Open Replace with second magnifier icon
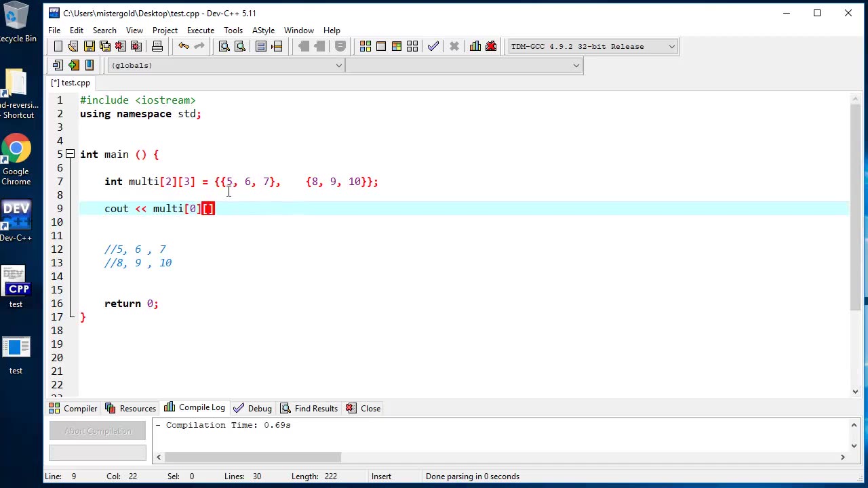Image resolution: width=868 pixels, height=488 pixels. [x=239, y=46]
